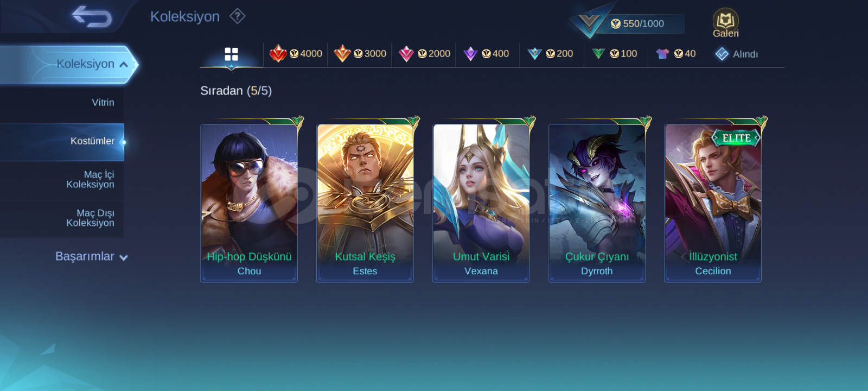Filter by 2000 point pink gem tier
868x391 pixels.
point(424,54)
